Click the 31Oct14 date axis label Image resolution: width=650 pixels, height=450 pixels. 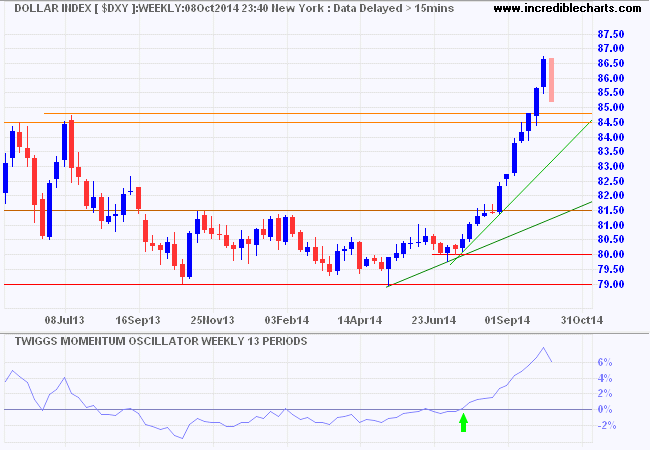click(582, 320)
